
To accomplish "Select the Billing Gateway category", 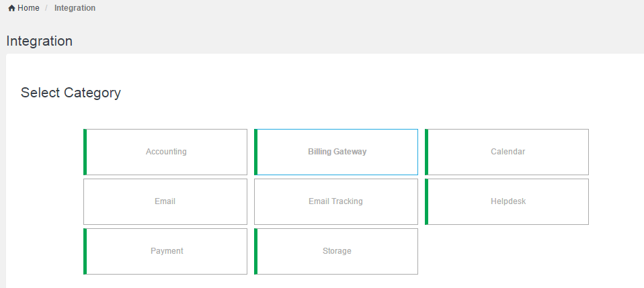I will click(x=337, y=152).
